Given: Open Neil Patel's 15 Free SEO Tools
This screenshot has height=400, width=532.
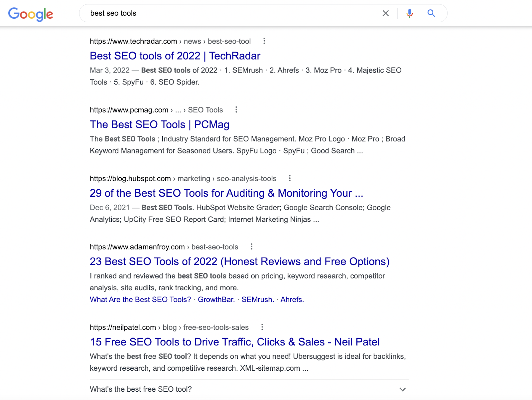Looking at the screenshot, I should coord(234,342).
